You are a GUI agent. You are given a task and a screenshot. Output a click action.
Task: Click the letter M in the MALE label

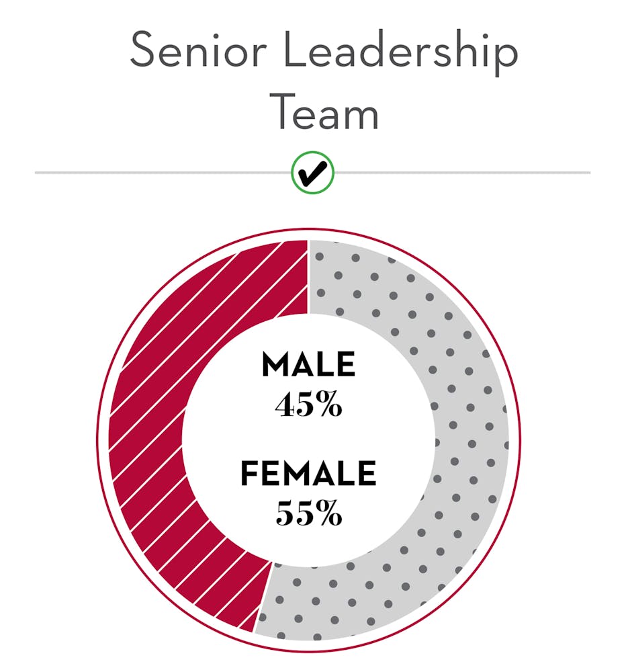click(x=274, y=365)
